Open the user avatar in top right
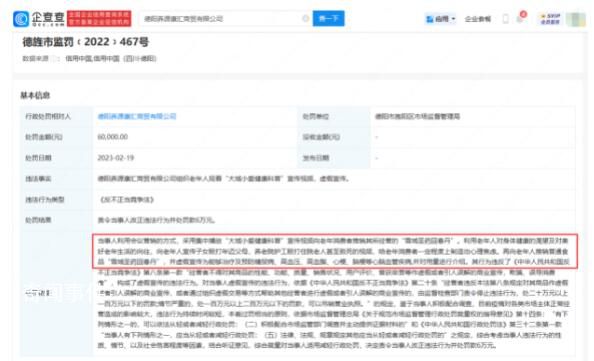 [x=576, y=19]
